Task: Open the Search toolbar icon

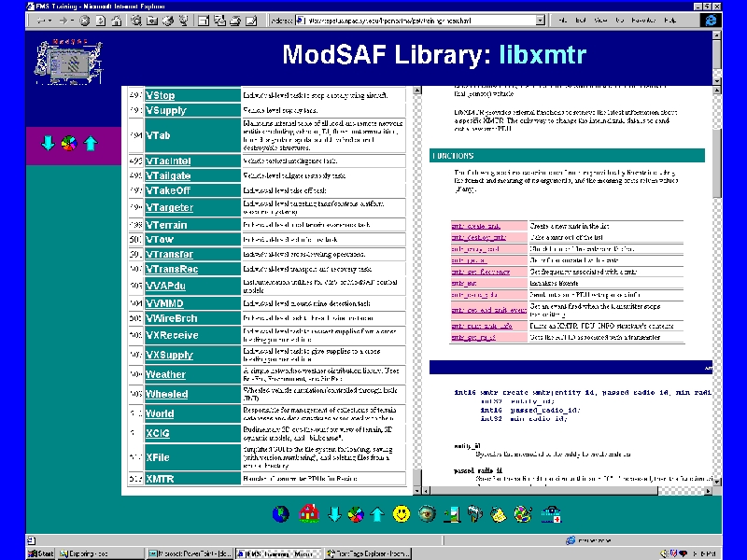Action: coord(136,21)
